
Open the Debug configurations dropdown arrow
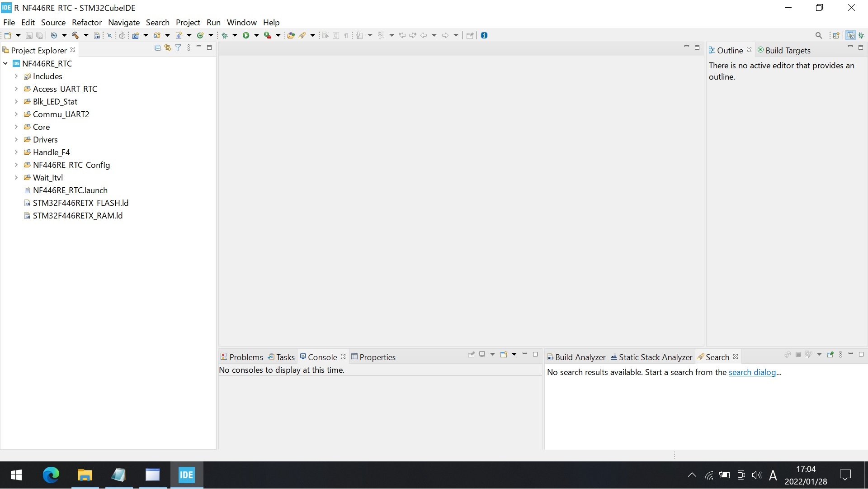(235, 35)
